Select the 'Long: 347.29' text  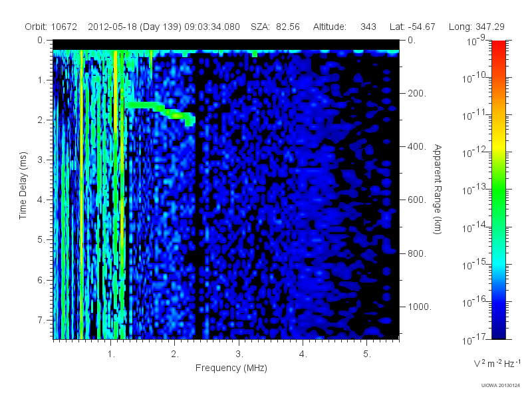476,27
